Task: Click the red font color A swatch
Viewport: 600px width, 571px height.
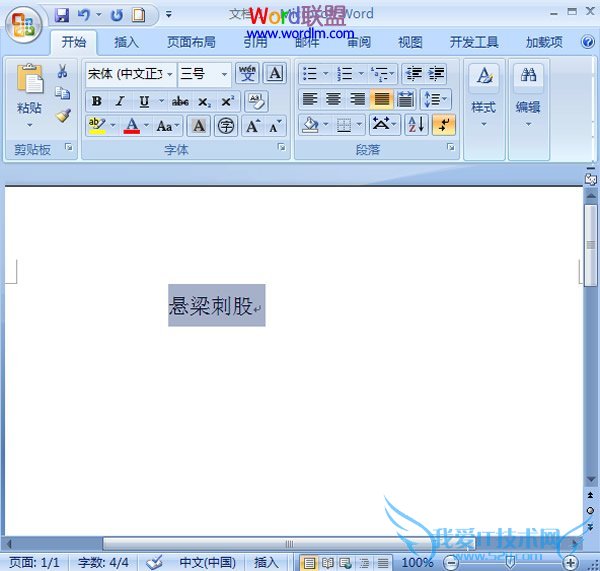Action: (x=131, y=126)
